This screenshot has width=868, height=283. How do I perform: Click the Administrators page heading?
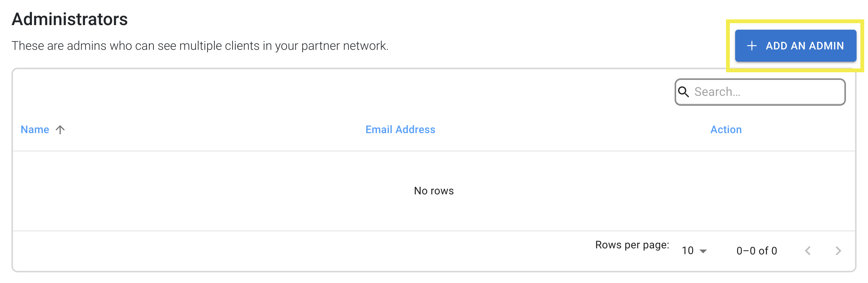(x=70, y=19)
